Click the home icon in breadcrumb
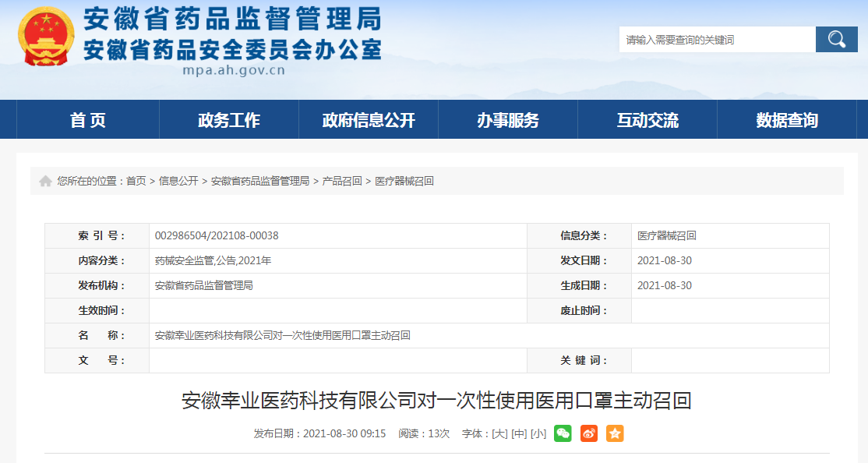Viewport: 868px width, 463px height. click(45, 181)
